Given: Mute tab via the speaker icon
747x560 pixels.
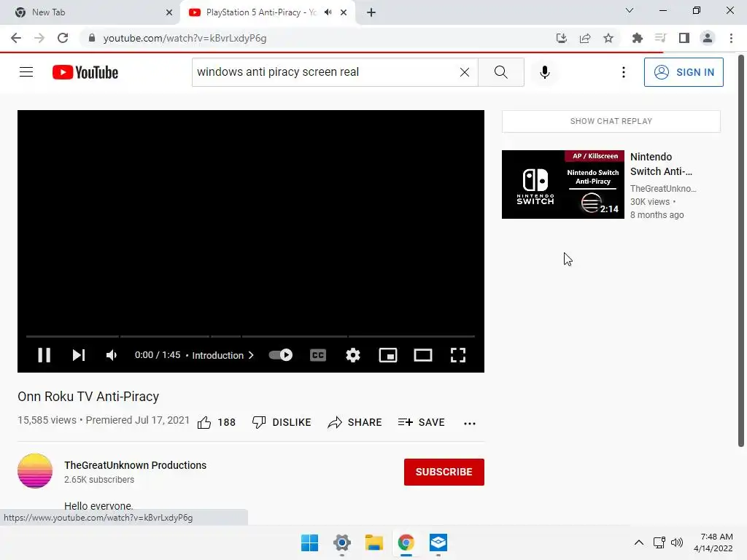Looking at the screenshot, I should click(x=328, y=12).
